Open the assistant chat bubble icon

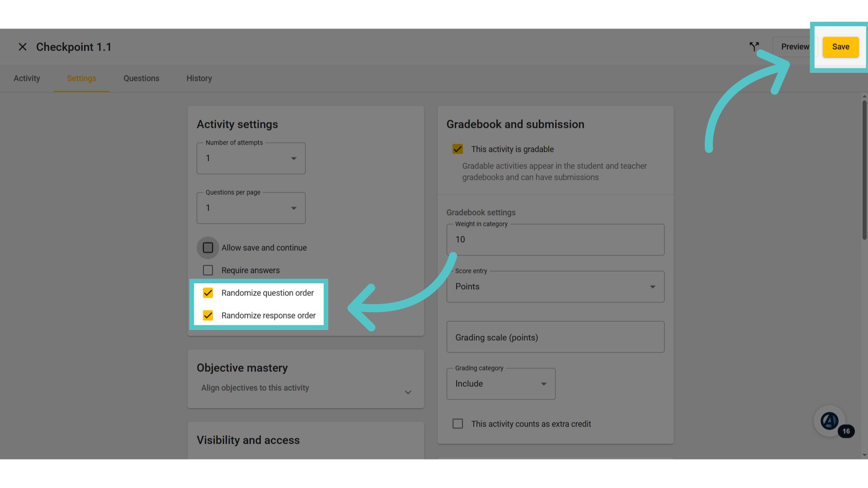[x=829, y=421]
